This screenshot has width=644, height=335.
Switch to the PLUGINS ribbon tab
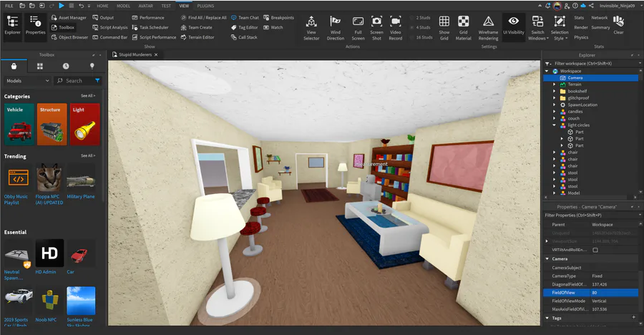pos(205,6)
